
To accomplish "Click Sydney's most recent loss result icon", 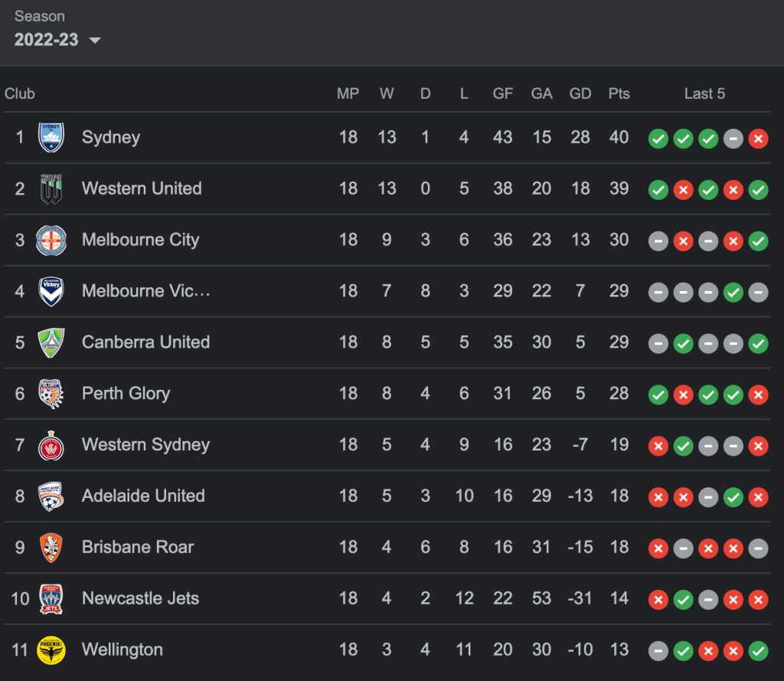I will (758, 139).
